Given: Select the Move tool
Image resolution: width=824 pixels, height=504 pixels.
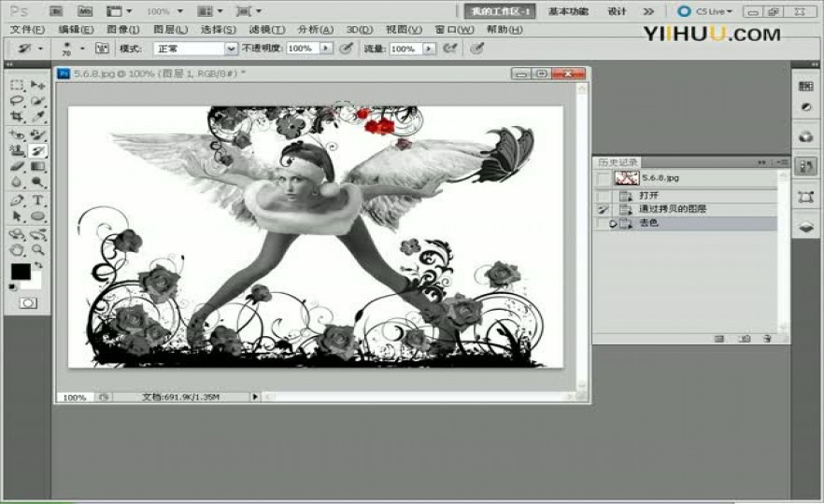Looking at the screenshot, I should point(37,85).
